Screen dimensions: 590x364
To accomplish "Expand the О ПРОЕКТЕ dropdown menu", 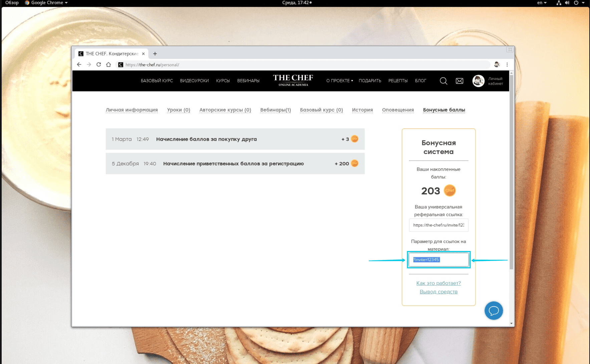I will (339, 81).
